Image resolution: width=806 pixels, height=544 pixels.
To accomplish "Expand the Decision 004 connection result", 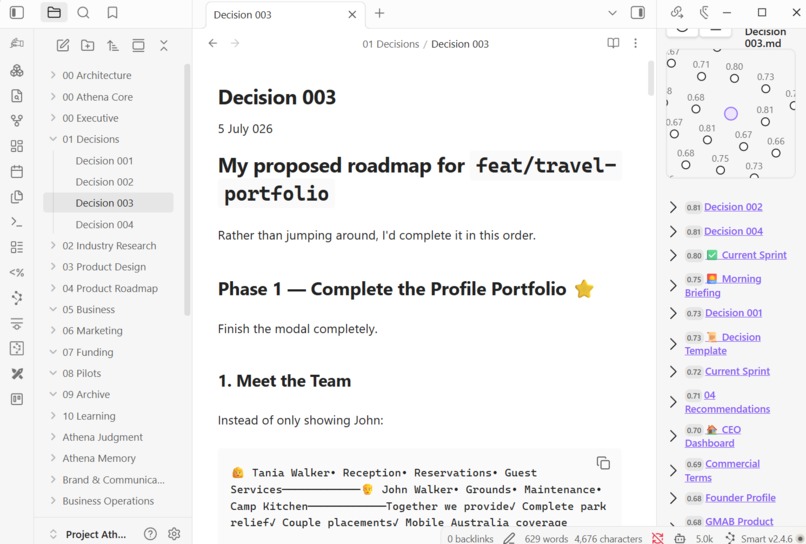I will click(x=673, y=231).
